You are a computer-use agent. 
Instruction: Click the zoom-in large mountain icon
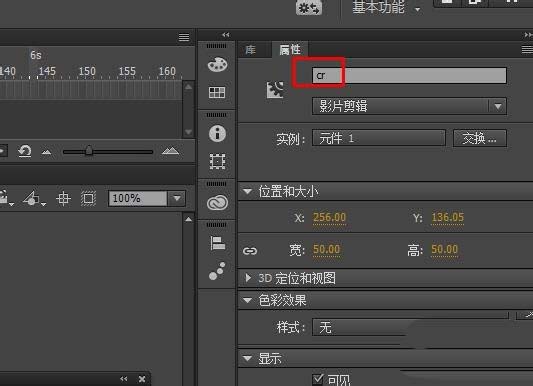click(170, 151)
